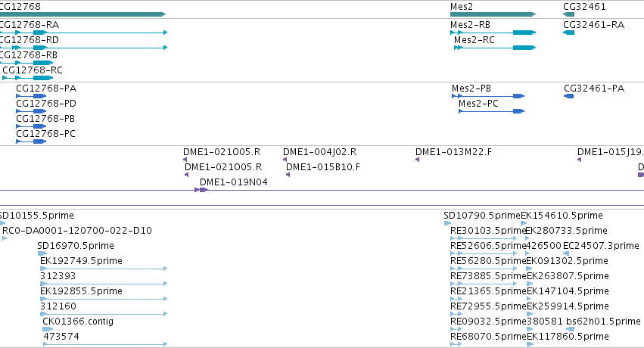
Task: Click the SD16970.5prime EST label
Action: [76, 246]
